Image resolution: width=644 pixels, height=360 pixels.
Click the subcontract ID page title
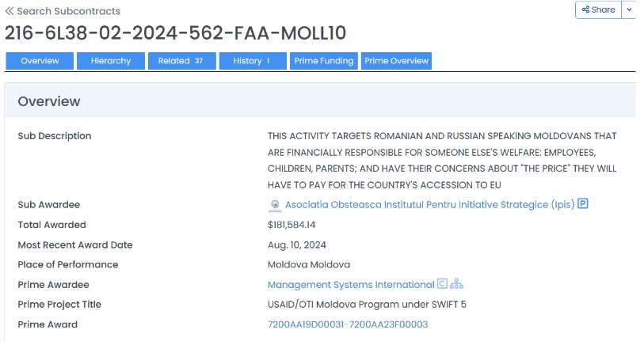[175, 33]
